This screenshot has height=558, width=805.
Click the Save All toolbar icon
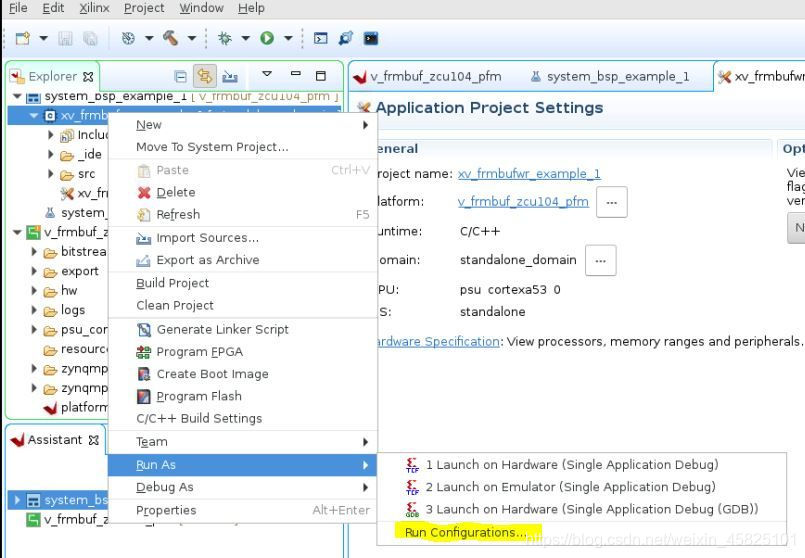point(90,39)
